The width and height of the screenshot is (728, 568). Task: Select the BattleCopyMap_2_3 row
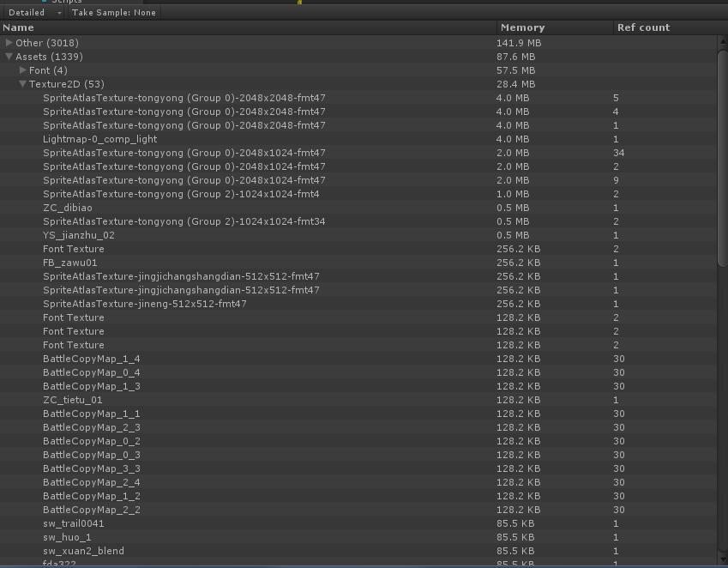pyautogui.click(x=358, y=427)
